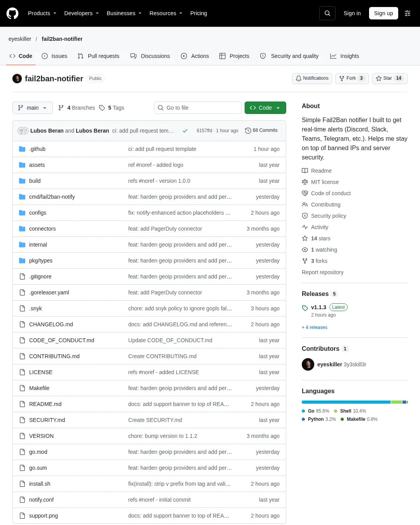420x525 pixels.
Task: Click the Shell language green dot
Action: (336, 411)
